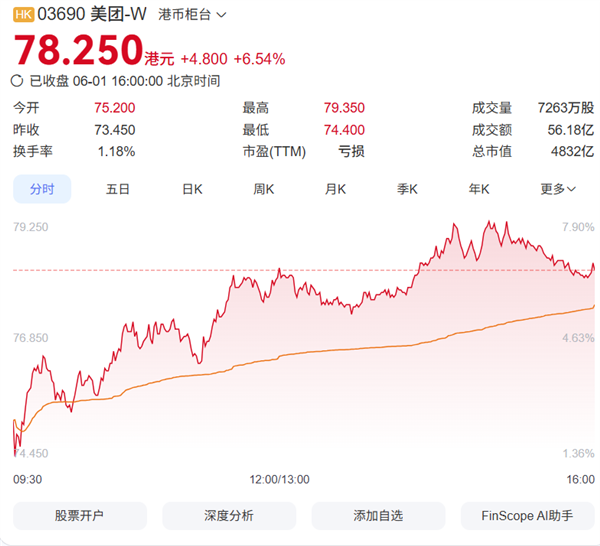
Task: Click the percentage change +6.54%
Action: click(x=259, y=59)
